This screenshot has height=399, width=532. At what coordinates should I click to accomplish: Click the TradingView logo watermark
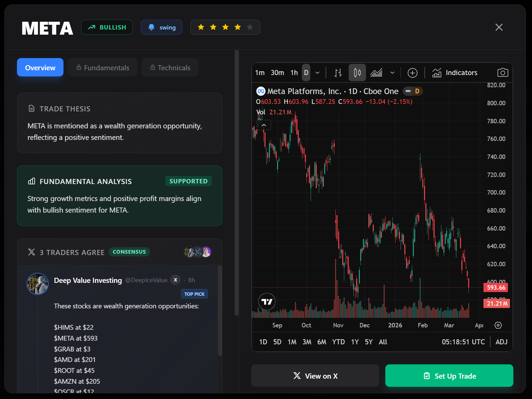click(x=267, y=302)
